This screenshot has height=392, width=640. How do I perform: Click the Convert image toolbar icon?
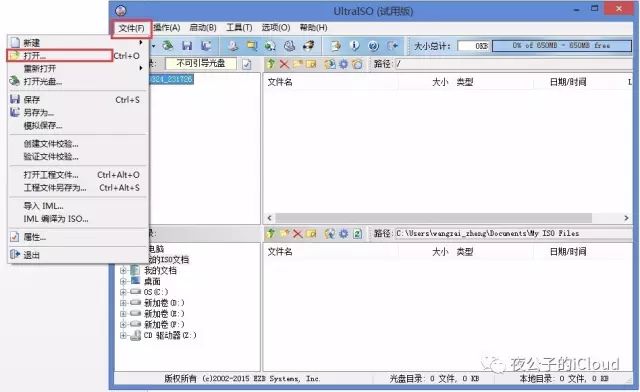(x=270, y=45)
